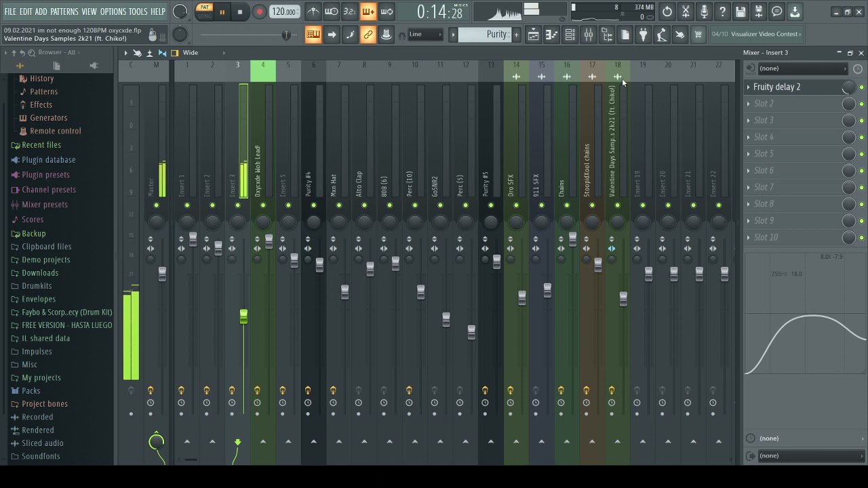Open the shopping cart store icon
Screen dimensions: 868x488
(698, 35)
